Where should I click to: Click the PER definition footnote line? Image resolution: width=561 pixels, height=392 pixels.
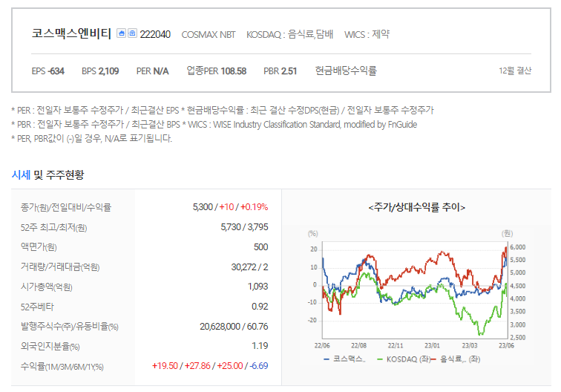(223, 111)
